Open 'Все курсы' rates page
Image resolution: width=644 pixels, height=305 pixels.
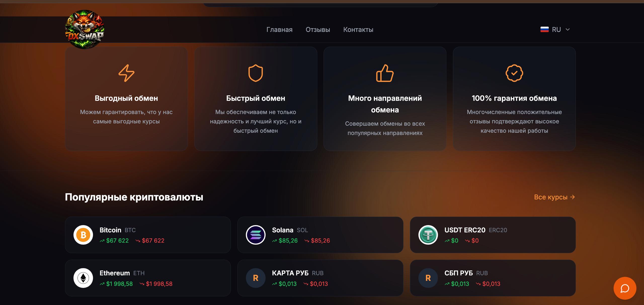click(555, 197)
